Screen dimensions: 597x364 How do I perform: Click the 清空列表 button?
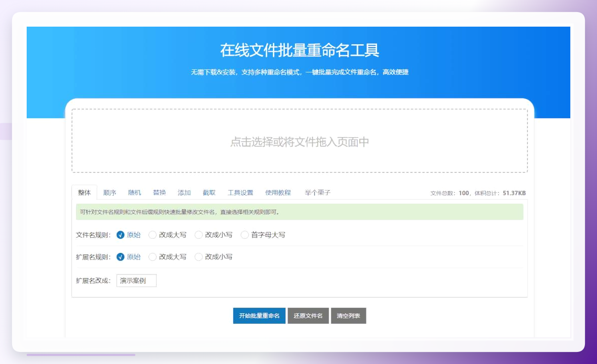point(348,316)
